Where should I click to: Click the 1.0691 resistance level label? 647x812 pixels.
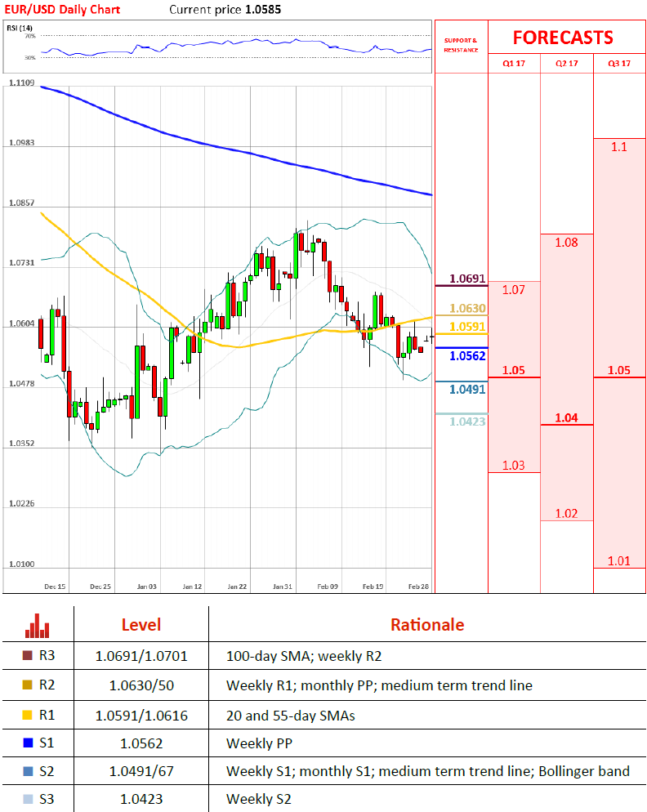point(467,279)
